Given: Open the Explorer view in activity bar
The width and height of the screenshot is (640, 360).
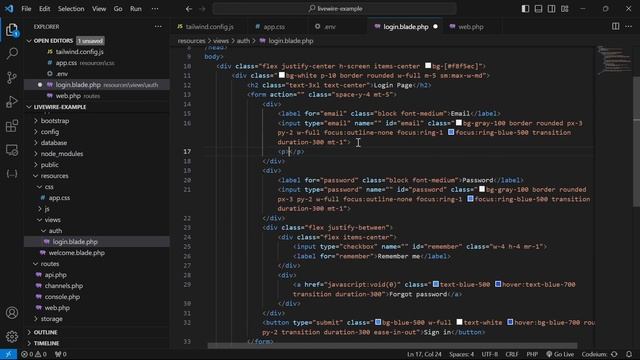Looking at the screenshot, I should pyautogui.click(x=12, y=30).
